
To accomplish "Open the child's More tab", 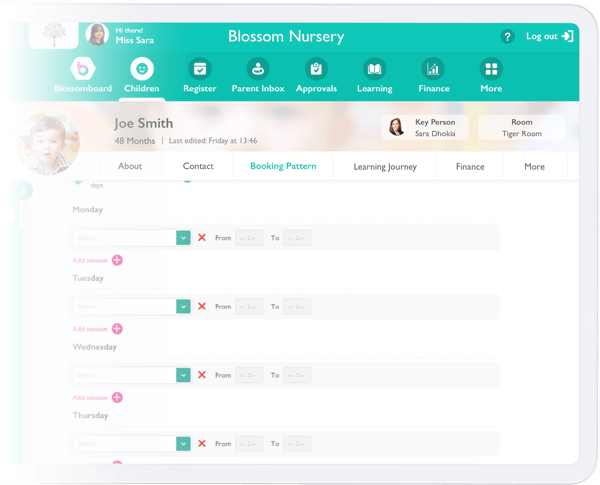I will pyautogui.click(x=535, y=167).
